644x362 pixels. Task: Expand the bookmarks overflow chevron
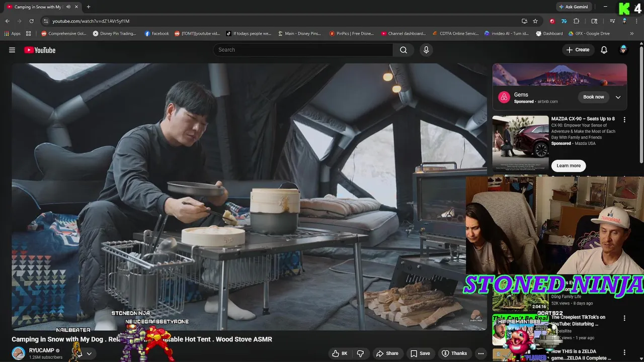632,34
